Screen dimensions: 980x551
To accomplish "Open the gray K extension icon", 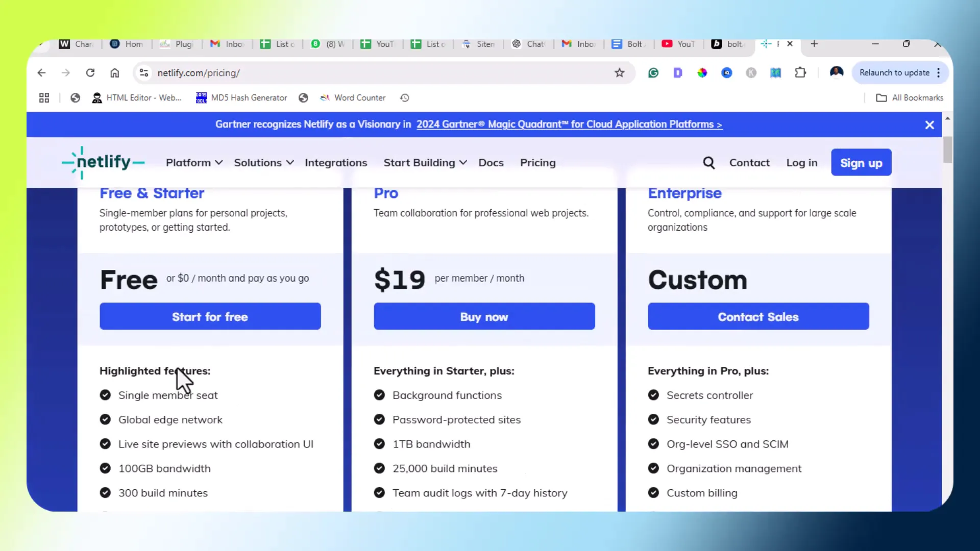I will pyautogui.click(x=751, y=73).
